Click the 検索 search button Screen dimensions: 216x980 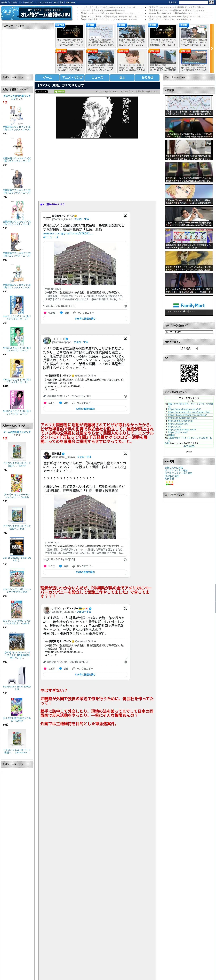click(x=211, y=3)
